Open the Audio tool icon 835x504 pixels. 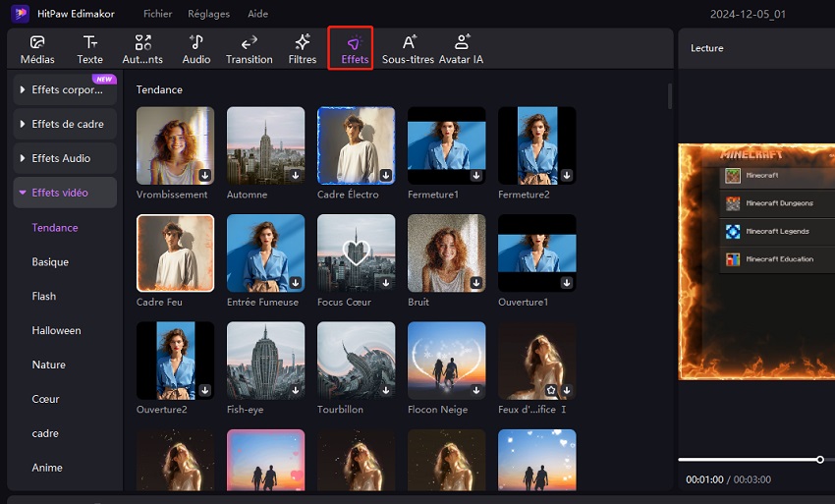(x=195, y=42)
